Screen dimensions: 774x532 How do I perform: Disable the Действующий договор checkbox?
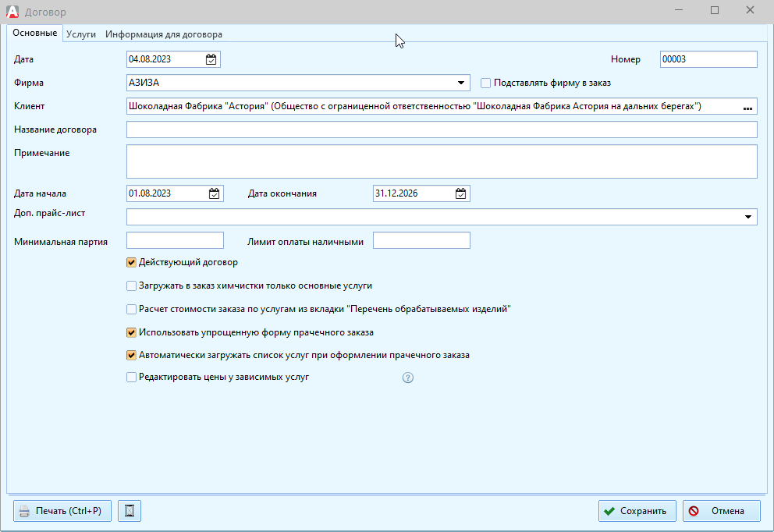coord(131,263)
